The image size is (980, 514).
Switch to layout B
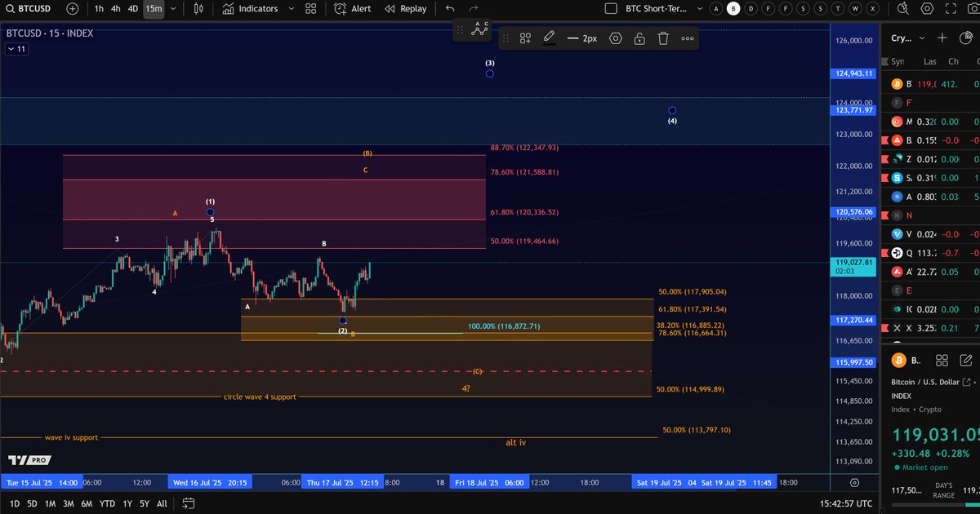(x=733, y=8)
